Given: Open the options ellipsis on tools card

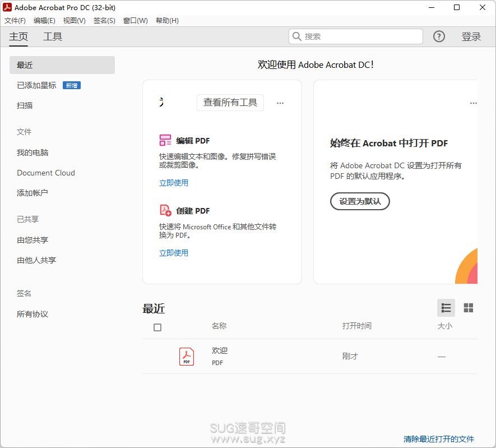Looking at the screenshot, I should (280, 103).
